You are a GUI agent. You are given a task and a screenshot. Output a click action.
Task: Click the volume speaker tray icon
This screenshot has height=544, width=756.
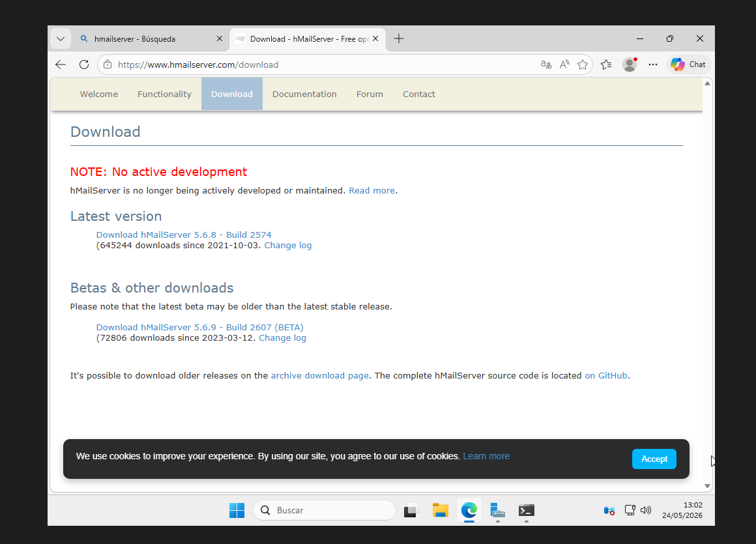click(x=646, y=510)
